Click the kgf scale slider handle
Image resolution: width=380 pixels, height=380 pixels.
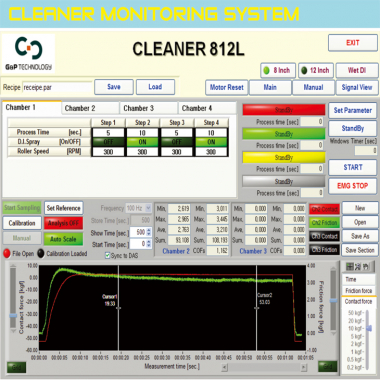(x=368, y=328)
